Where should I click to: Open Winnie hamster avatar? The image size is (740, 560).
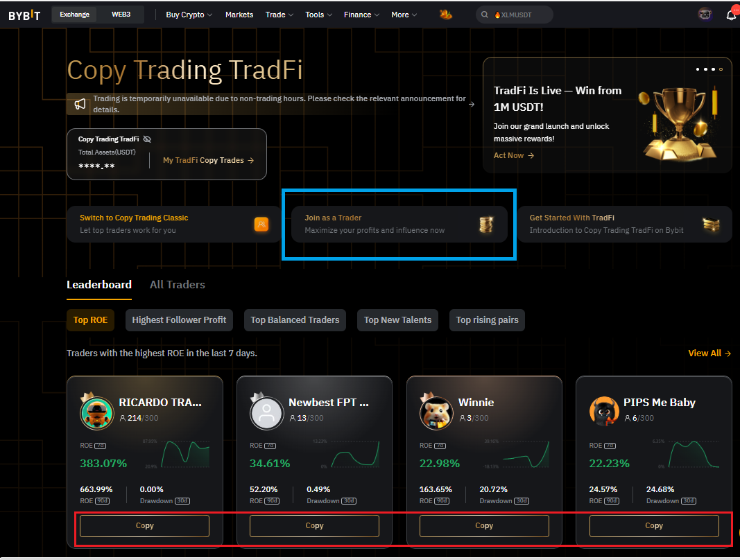(436, 413)
